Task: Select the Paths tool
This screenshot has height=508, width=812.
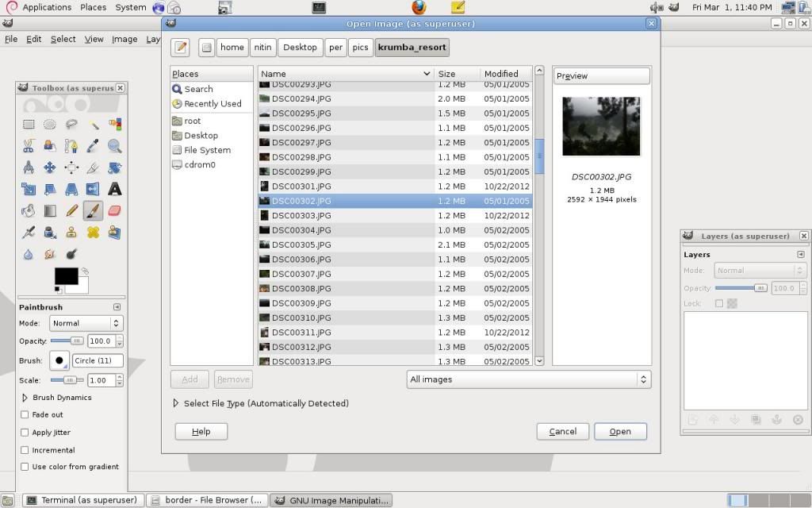Action: (x=71, y=146)
